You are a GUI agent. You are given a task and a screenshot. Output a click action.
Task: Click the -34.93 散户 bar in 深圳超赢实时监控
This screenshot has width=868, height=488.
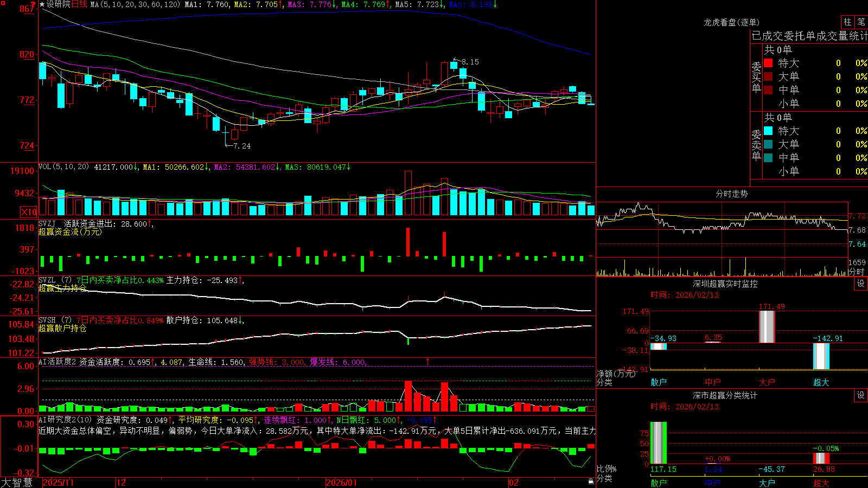pos(658,346)
